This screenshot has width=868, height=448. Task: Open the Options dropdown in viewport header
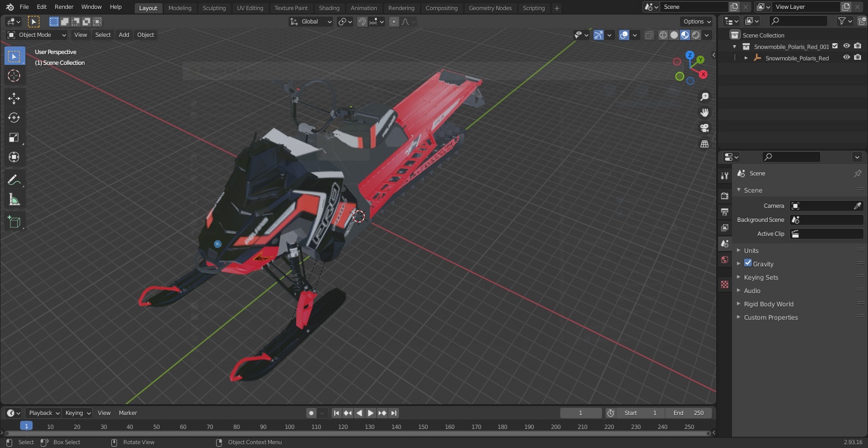point(697,22)
